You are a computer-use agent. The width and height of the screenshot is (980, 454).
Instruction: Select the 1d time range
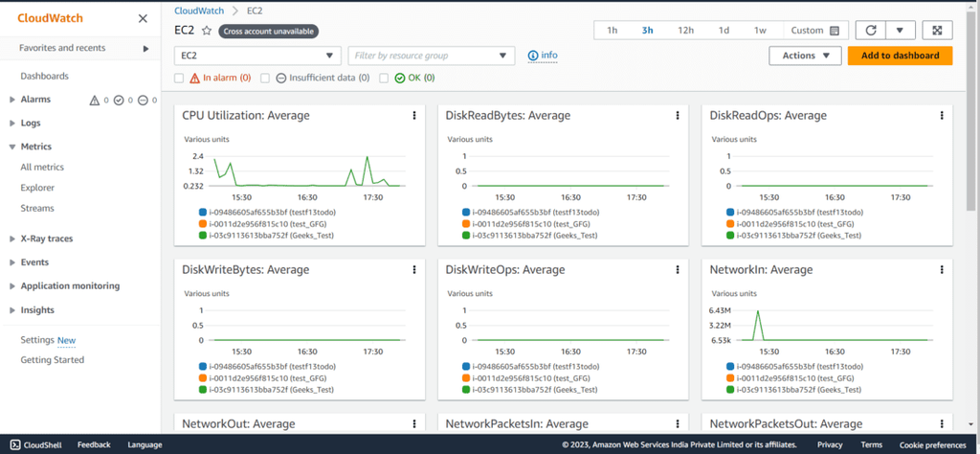tap(724, 30)
